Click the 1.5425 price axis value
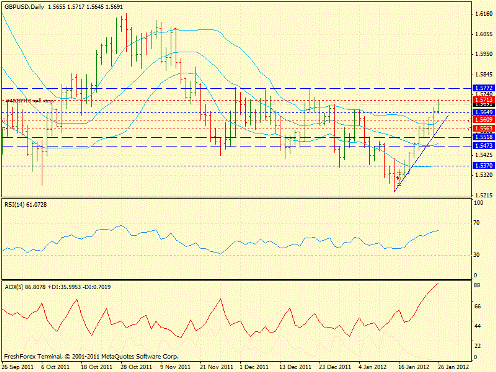The height and width of the screenshot is (372, 496). point(484,155)
